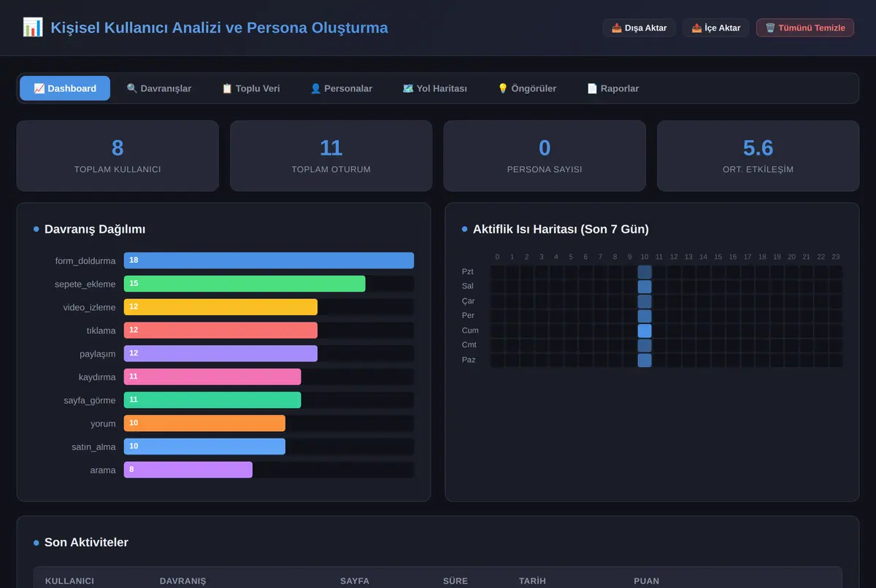The image size is (876, 588).
Task: Select the Persona Sayısı stat card
Action: pyautogui.click(x=545, y=156)
